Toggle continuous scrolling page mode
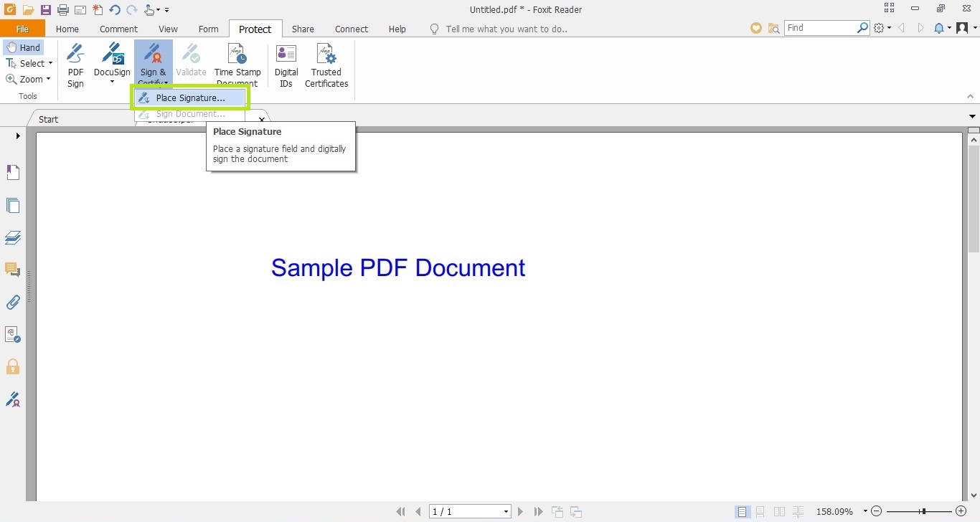 (760, 512)
